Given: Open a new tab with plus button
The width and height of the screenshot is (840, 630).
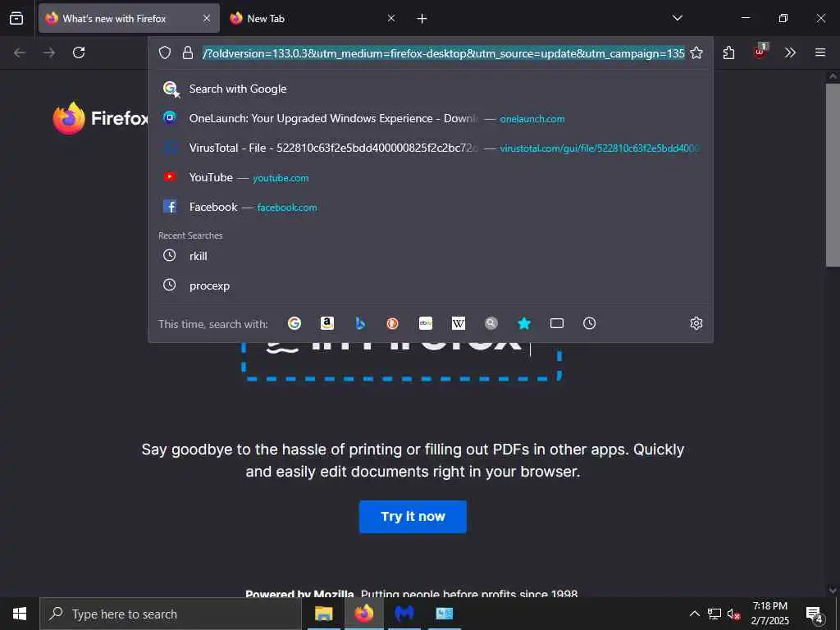Looking at the screenshot, I should coord(422,19).
